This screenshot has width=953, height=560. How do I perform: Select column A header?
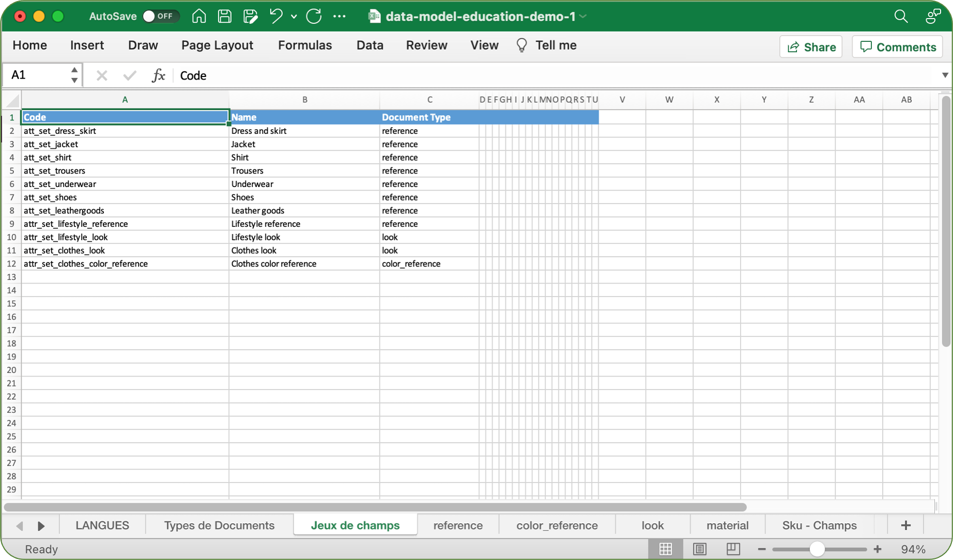pos(125,100)
